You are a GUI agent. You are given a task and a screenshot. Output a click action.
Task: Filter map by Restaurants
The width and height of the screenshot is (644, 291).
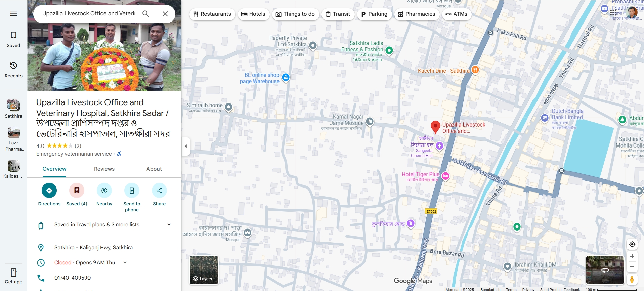pyautogui.click(x=212, y=14)
